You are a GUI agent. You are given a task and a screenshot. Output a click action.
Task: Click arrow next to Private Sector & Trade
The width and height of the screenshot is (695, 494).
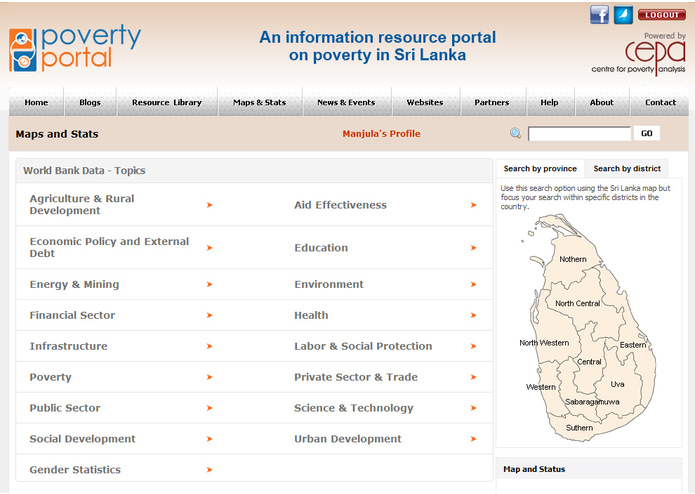(x=473, y=377)
